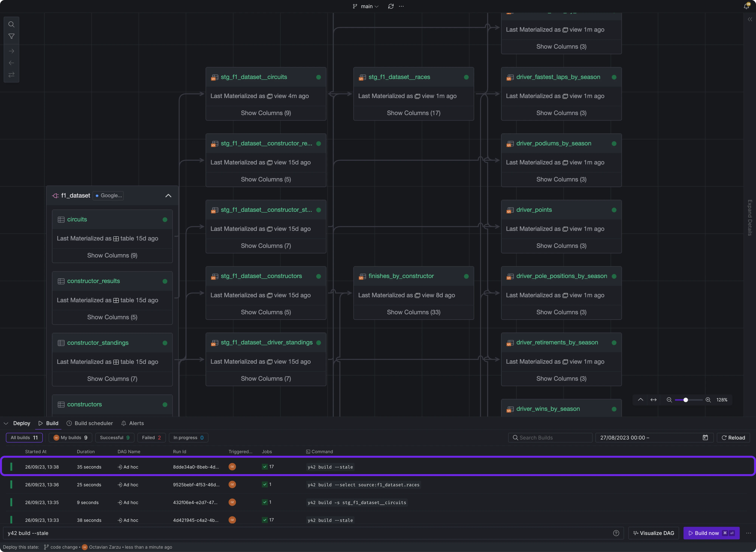This screenshot has width=756, height=552.
Task: Collapse the f1_dataset panel with its chevron
Action: point(168,196)
